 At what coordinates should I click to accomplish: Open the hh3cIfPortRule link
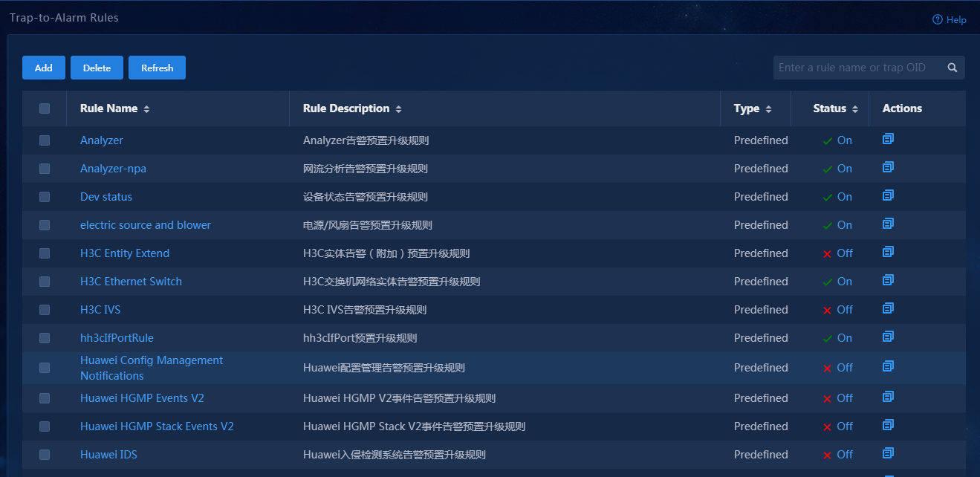117,338
